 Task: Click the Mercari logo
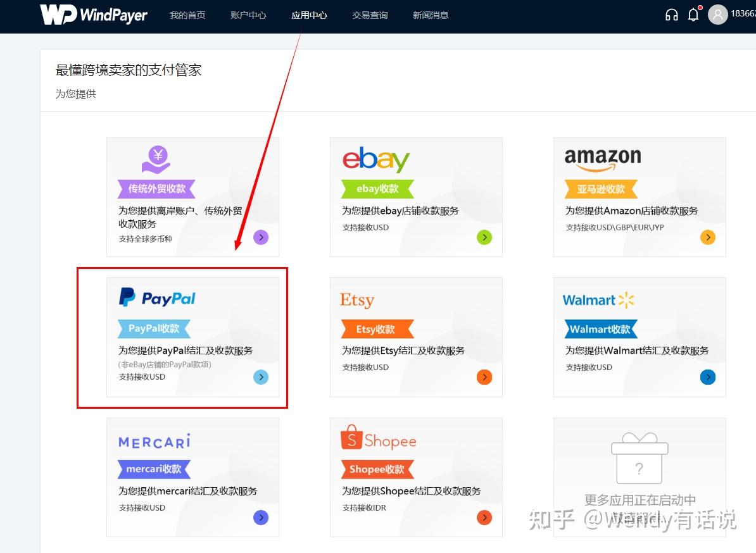[154, 441]
